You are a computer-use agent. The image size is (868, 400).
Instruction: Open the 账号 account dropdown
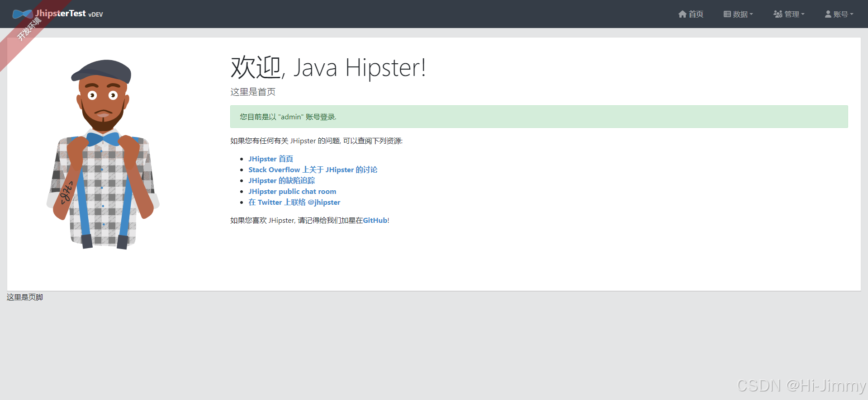pos(839,14)
